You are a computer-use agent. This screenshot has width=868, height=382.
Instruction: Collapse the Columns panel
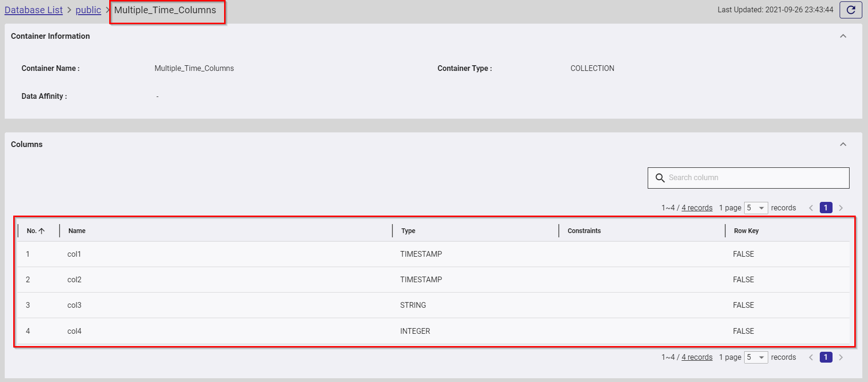pos(843,145)
